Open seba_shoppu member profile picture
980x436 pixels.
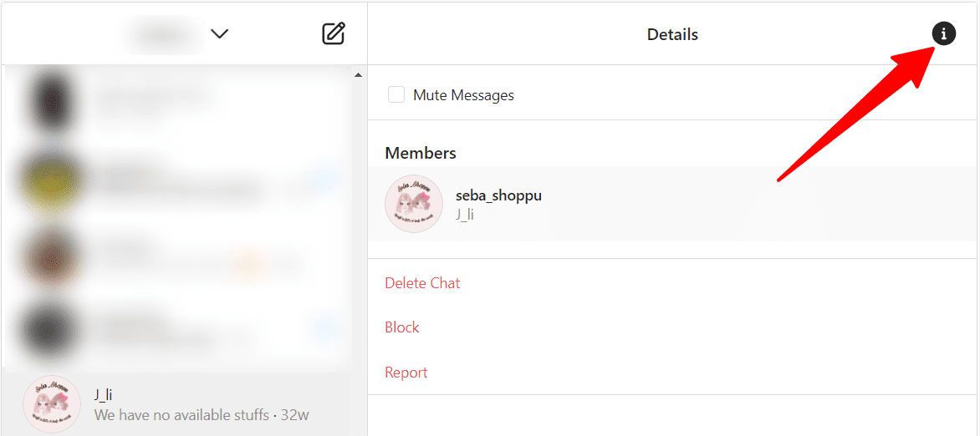pyautogui.click(x=414, y=204)
